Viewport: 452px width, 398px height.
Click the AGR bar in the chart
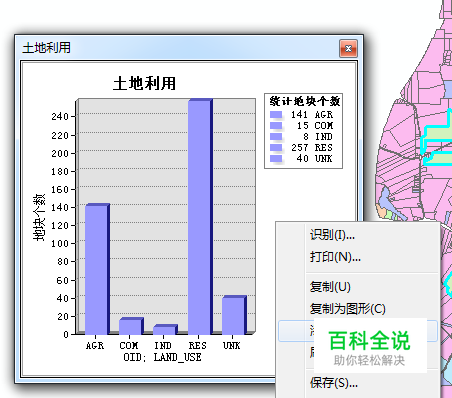coord(97,269)
